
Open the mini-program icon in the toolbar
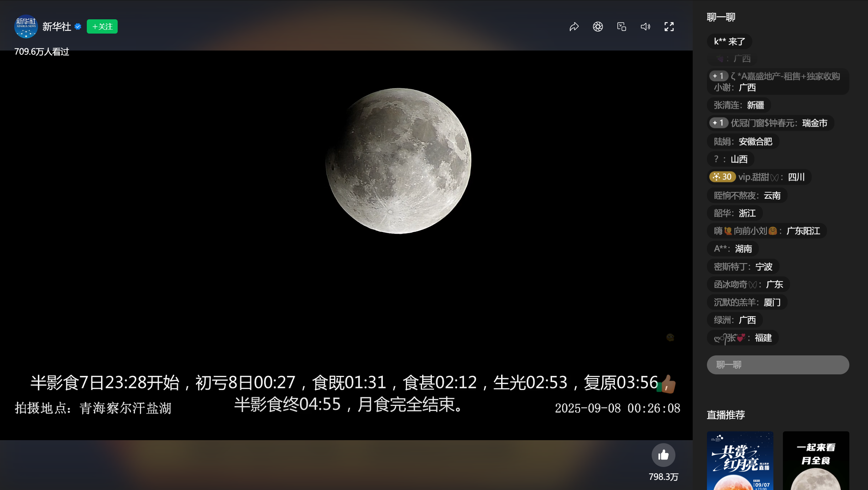click(598, 26)
